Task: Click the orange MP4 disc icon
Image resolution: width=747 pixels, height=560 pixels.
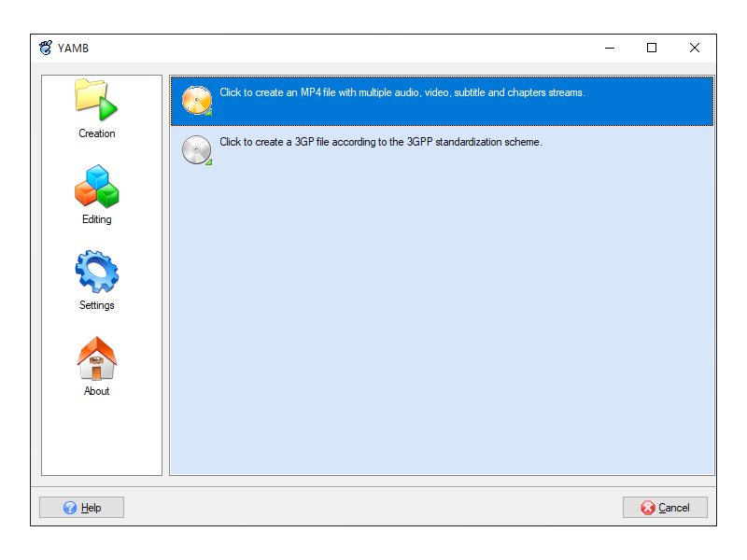Action: (x=197, y=101)
